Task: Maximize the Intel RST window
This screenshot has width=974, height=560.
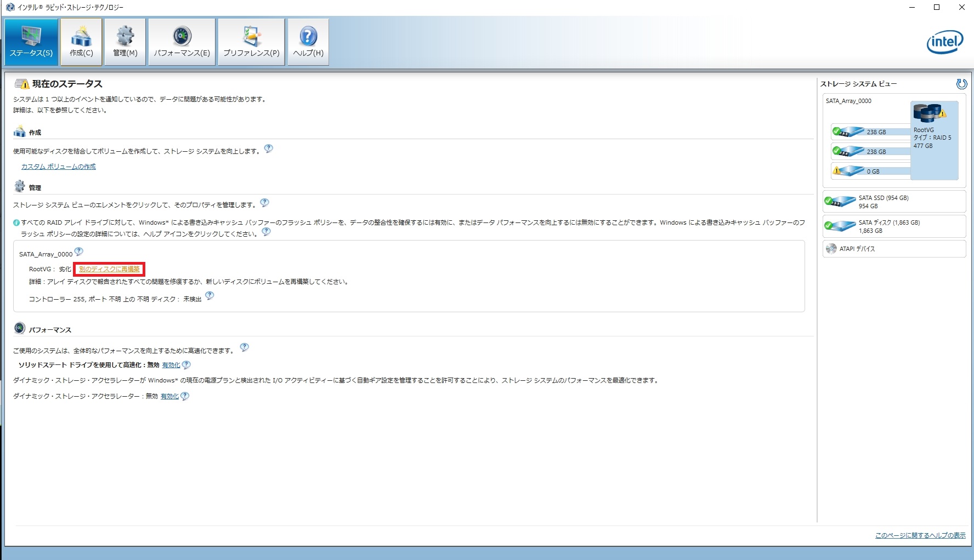Action: [x=937, y=7]
